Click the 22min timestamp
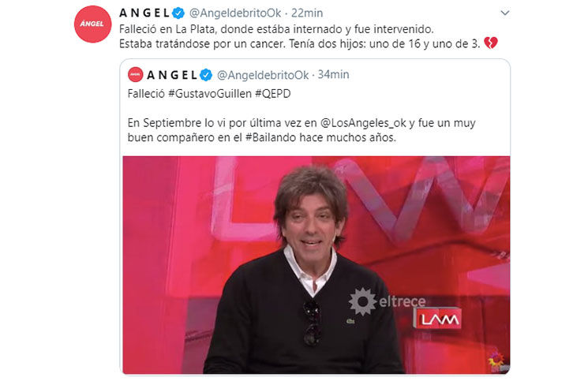Viewport: 588px width, 381px height. 307,13
